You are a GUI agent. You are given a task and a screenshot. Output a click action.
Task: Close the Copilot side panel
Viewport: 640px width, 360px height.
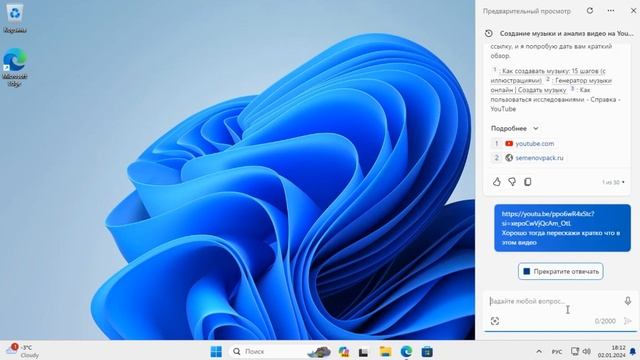(633, 11)
